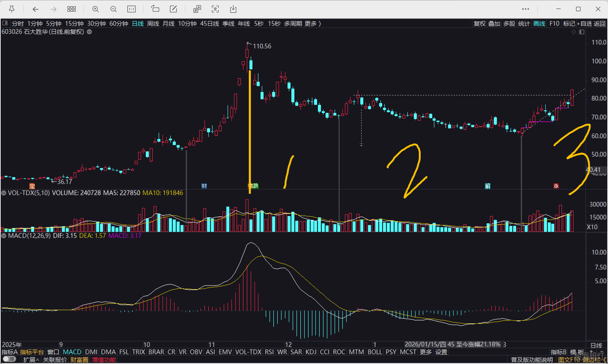
Task: Switch to the 周线 period tab
Action: [153, 24]
